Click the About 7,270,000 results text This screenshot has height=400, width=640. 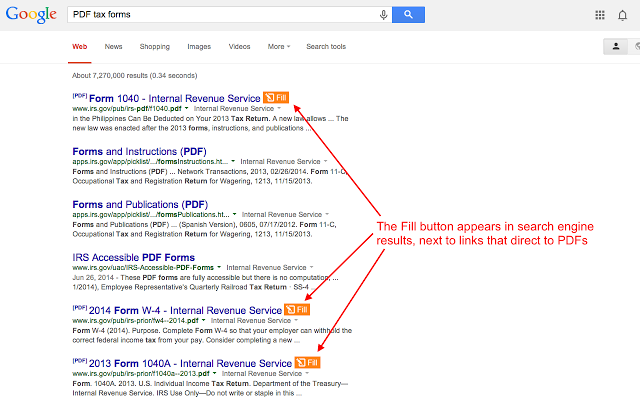coord(135,76)
